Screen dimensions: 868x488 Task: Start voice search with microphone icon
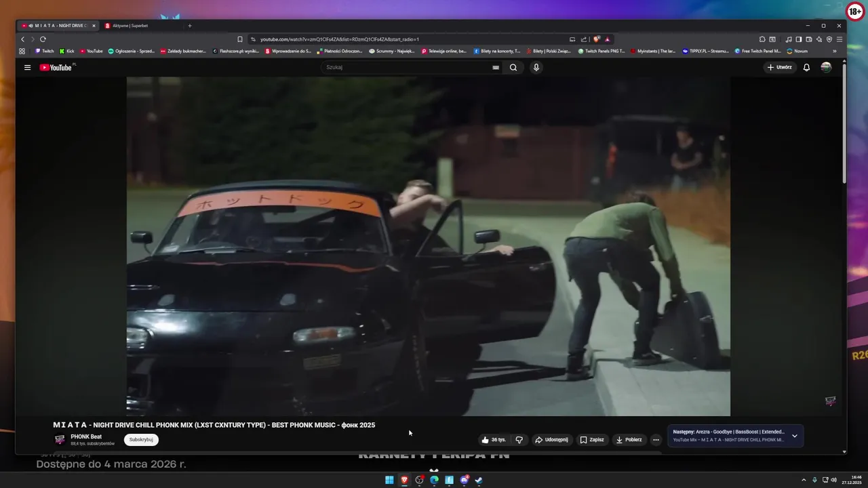[536, 67]
